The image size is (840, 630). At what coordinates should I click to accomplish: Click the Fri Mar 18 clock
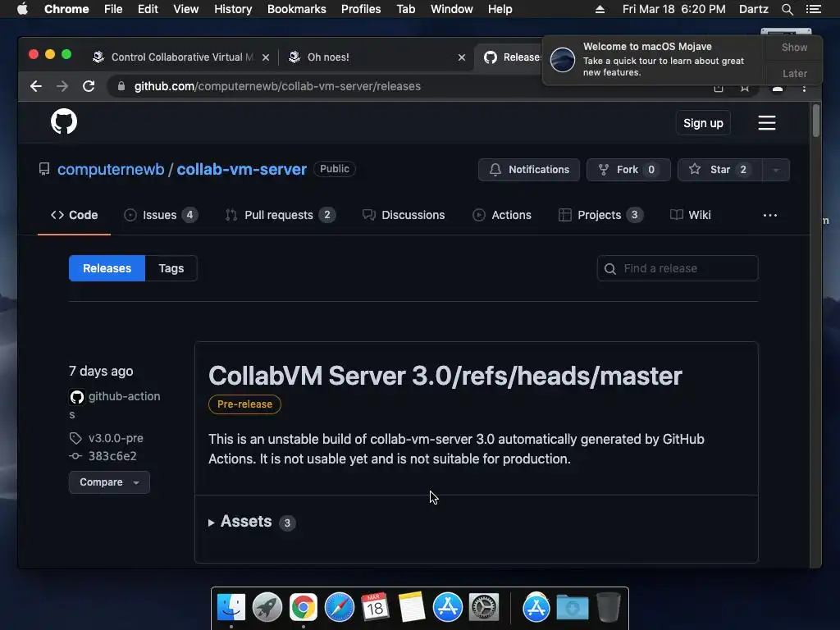pos(674,9)
